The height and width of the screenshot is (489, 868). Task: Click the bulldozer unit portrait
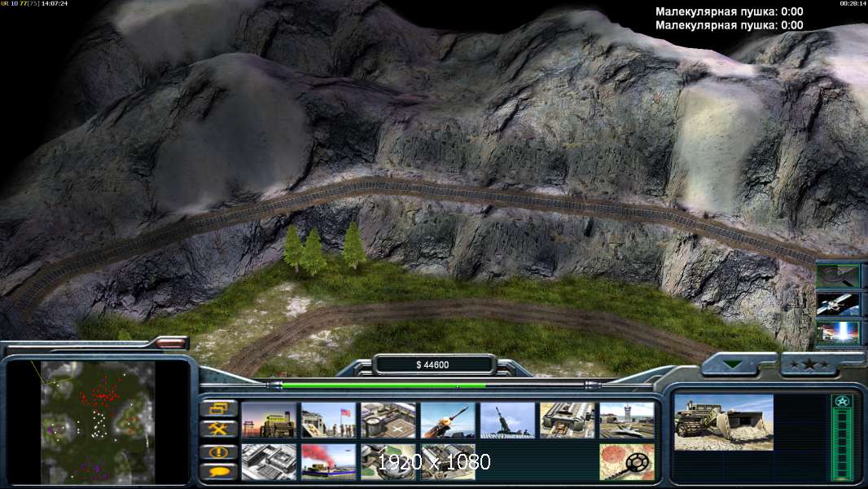point(724,422)
